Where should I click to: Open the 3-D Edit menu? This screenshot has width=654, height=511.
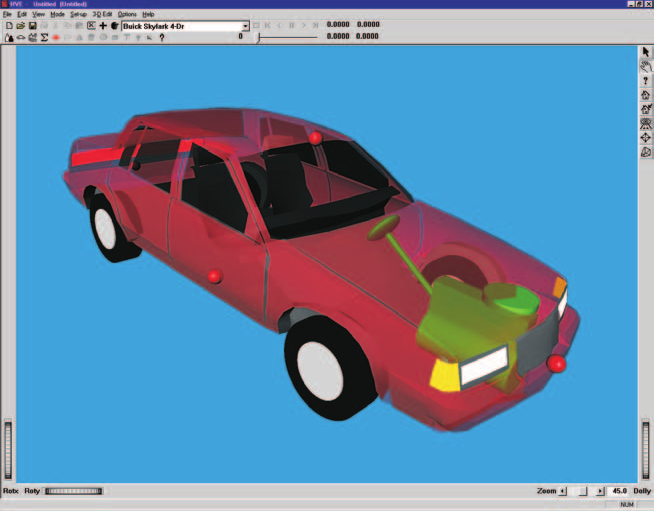(x=102, y=14)
